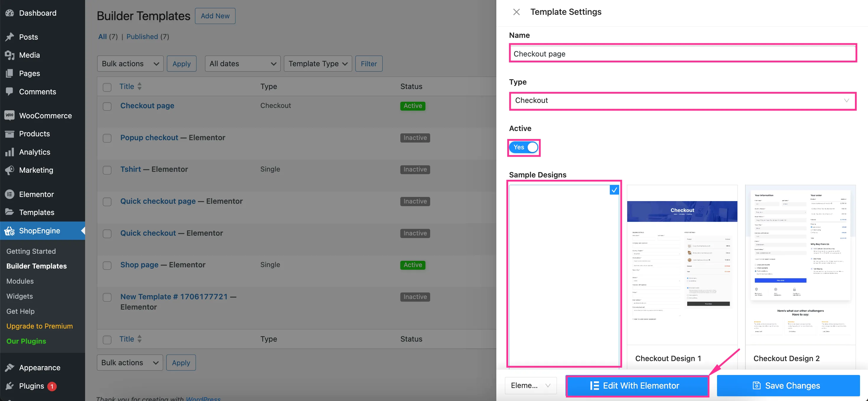
Task: Open the Checkout page template link
Action: (x=147, y=106)
